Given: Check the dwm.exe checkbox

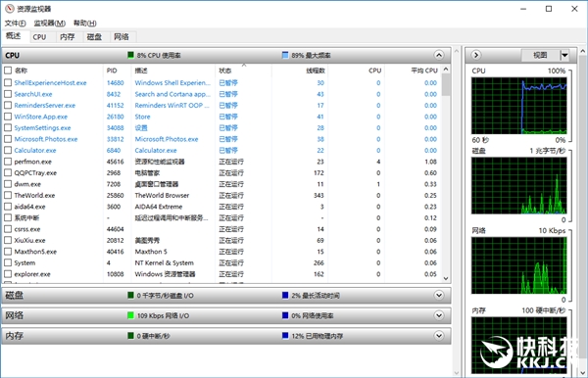Looking at the screenshot, I should point(8,184).
